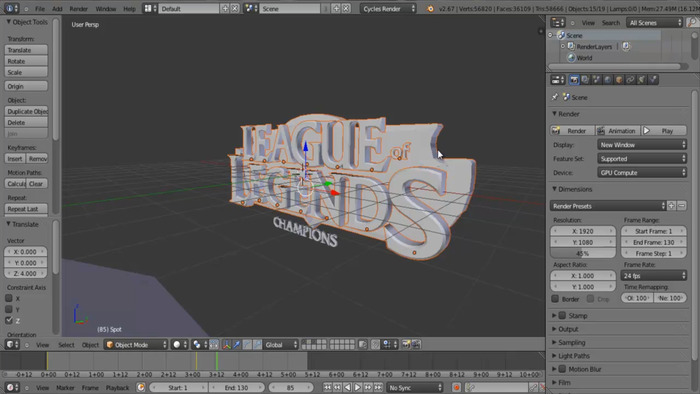Open the Render Presets dropdown

[x=608, y=206]
